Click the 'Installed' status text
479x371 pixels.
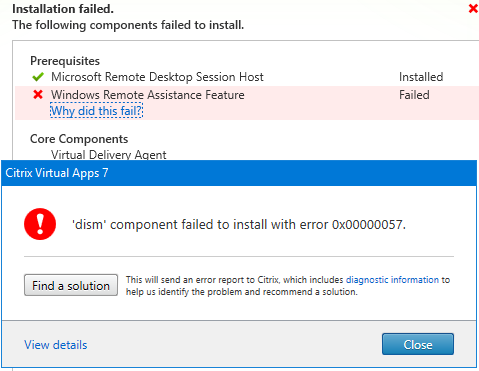click(421, 77)
